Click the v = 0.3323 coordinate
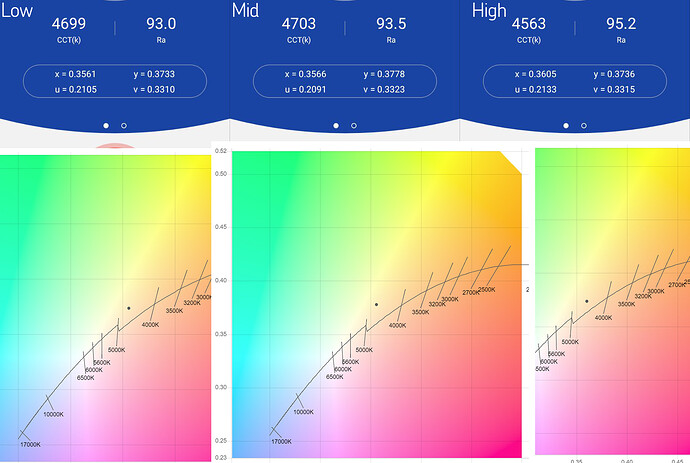Viewport: 690px width, 463px height. pos(384,89)
